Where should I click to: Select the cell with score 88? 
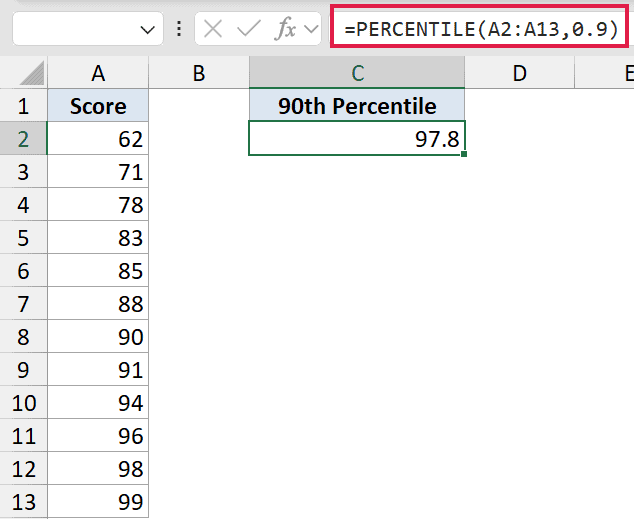(98, 304)
